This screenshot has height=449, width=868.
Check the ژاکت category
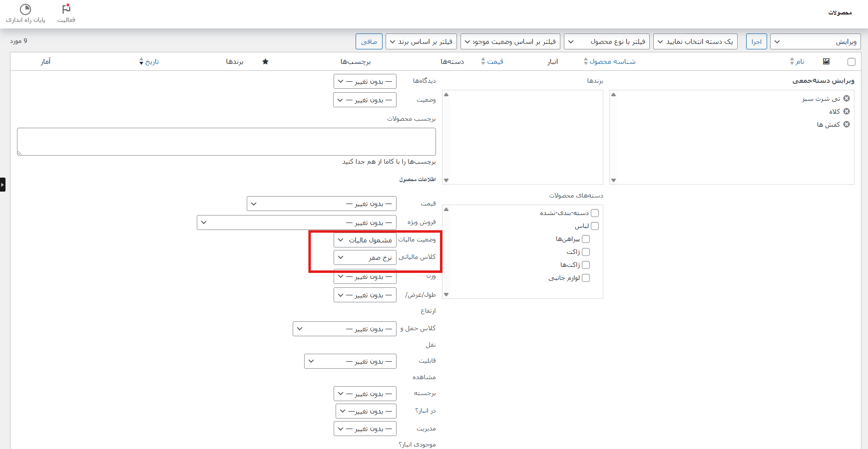586,252
